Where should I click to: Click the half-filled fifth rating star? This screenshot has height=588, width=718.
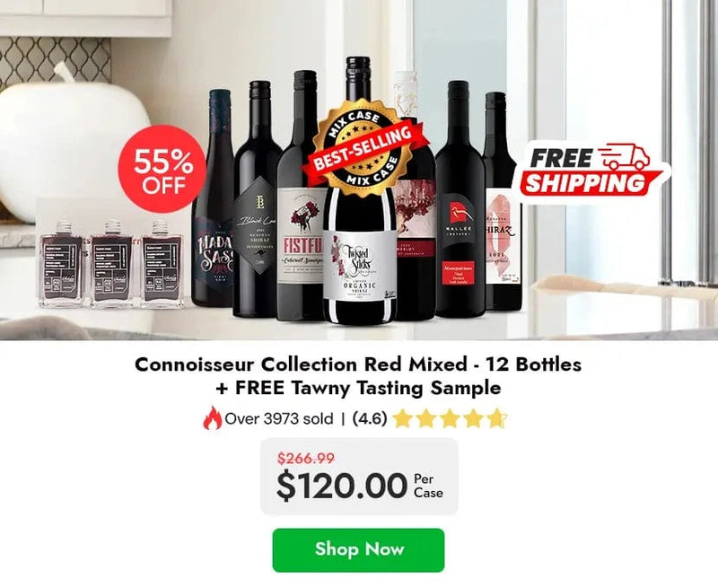tap(496, 418)
